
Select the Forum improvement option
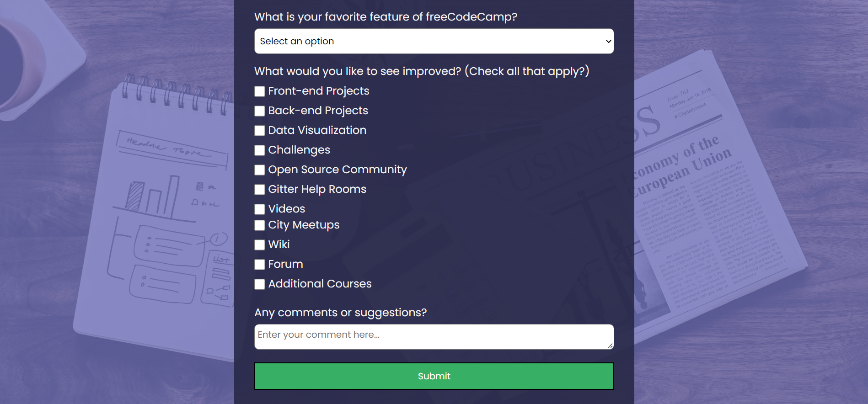click(259, 265)
